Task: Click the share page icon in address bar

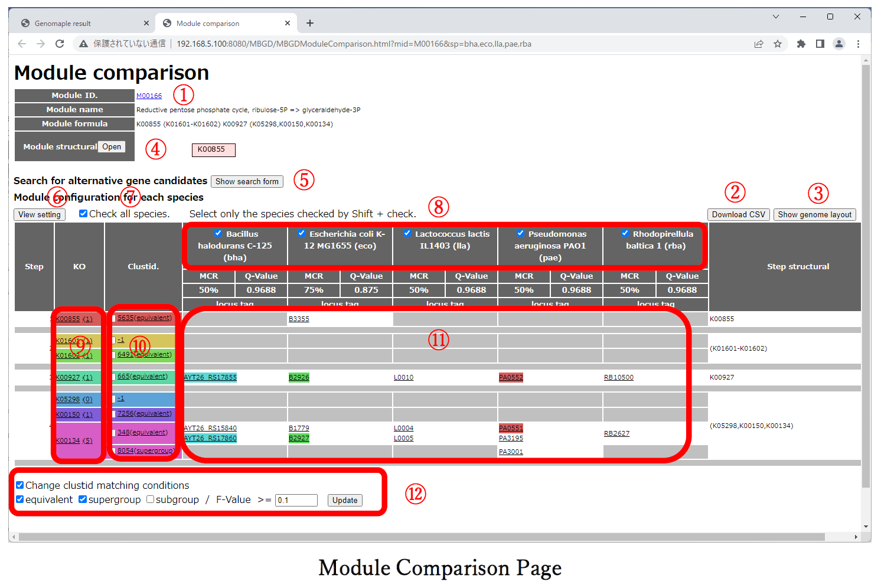Action: pos(759,44)
